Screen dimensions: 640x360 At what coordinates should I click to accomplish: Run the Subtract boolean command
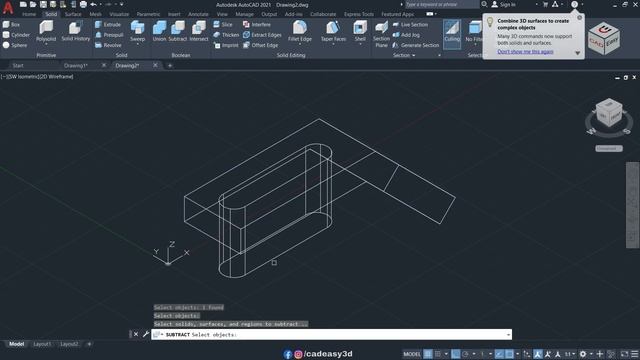point(178,31)
